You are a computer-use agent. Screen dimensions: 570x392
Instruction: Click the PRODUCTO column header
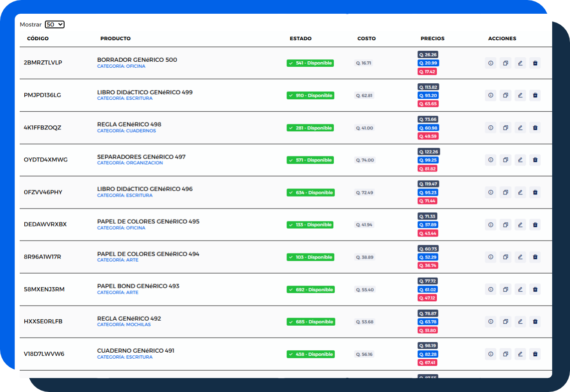click(115, 38)
